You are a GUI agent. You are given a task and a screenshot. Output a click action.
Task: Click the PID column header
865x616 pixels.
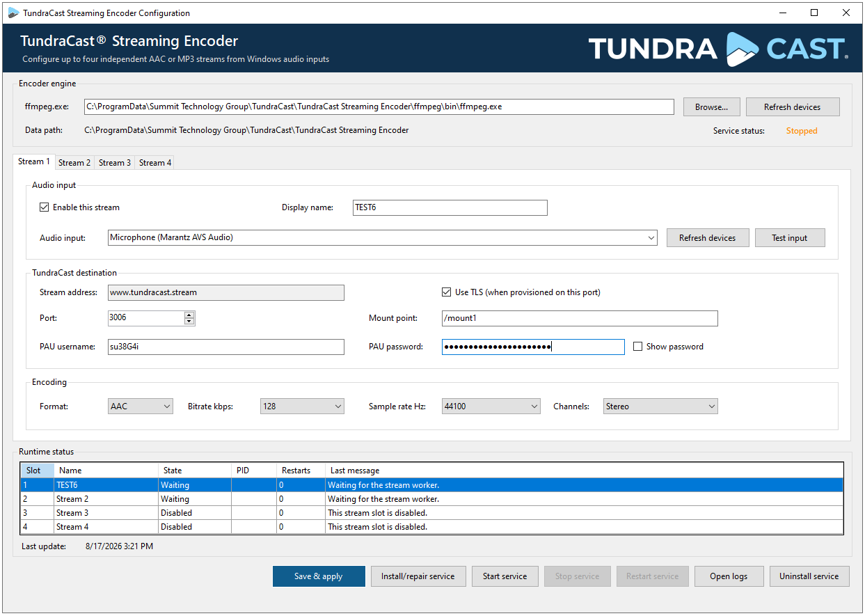pos(253,471)
